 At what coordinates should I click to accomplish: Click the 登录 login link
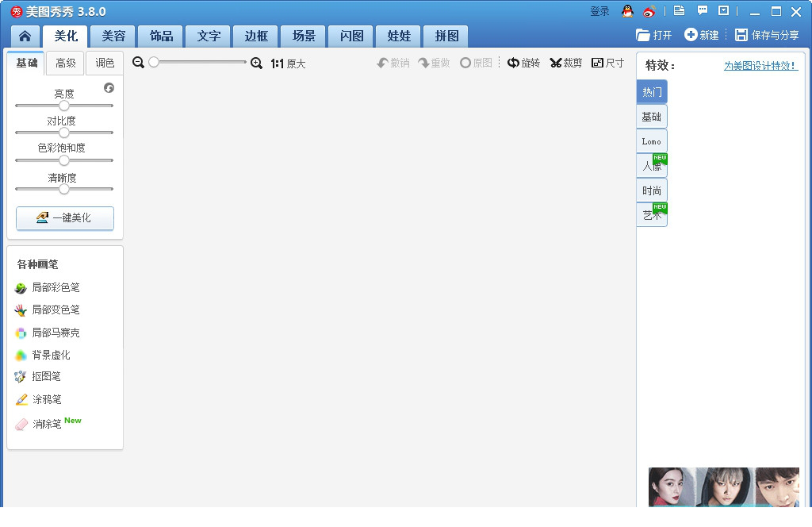click(x=599, y=11)
